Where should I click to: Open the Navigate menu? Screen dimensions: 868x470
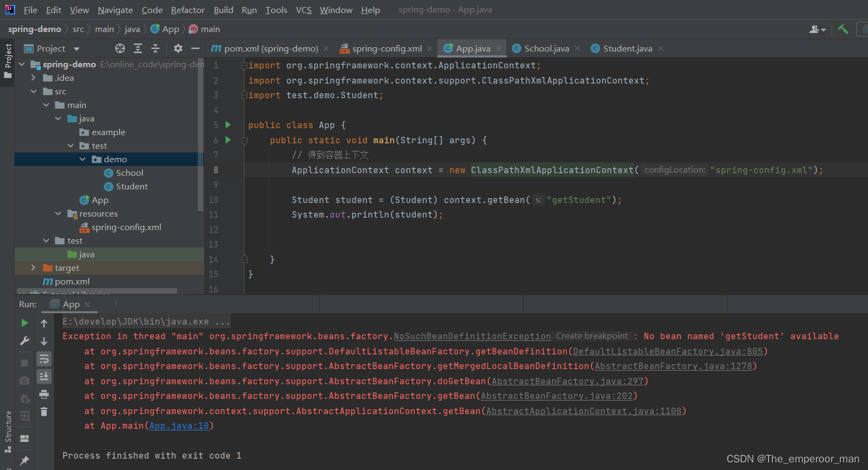(x=115, y=10)
